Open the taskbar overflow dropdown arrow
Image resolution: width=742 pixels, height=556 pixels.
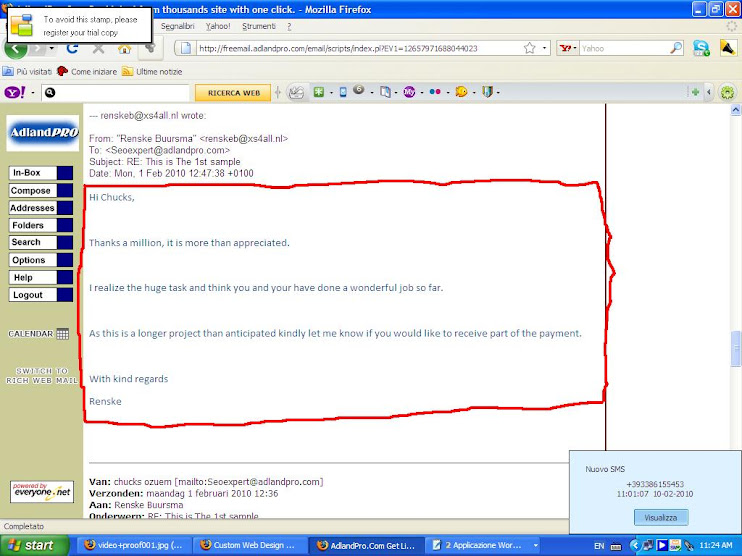[536, 546]
